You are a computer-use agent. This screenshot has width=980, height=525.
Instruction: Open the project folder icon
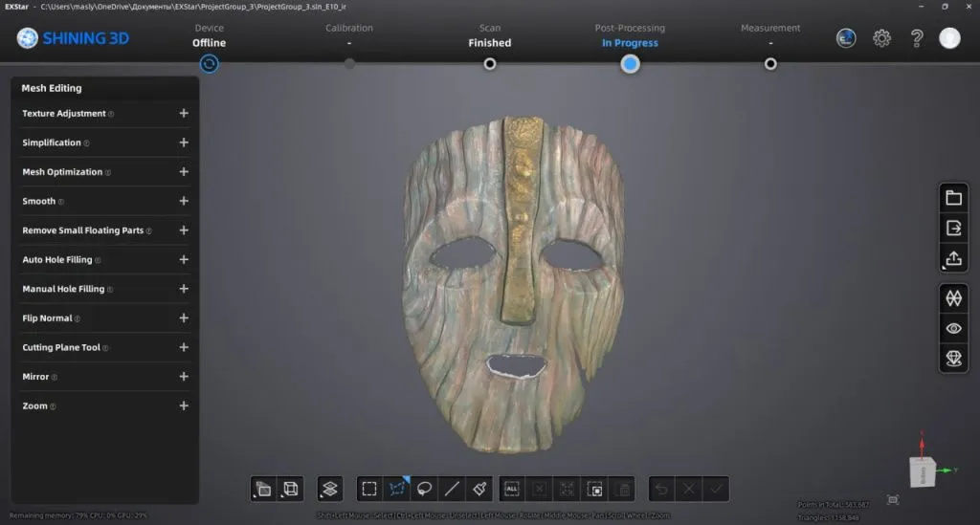coord(953,198)
